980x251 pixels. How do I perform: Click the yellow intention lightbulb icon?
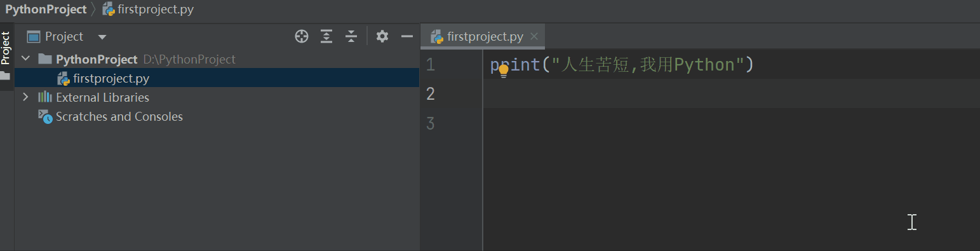(x=504, y=71)
